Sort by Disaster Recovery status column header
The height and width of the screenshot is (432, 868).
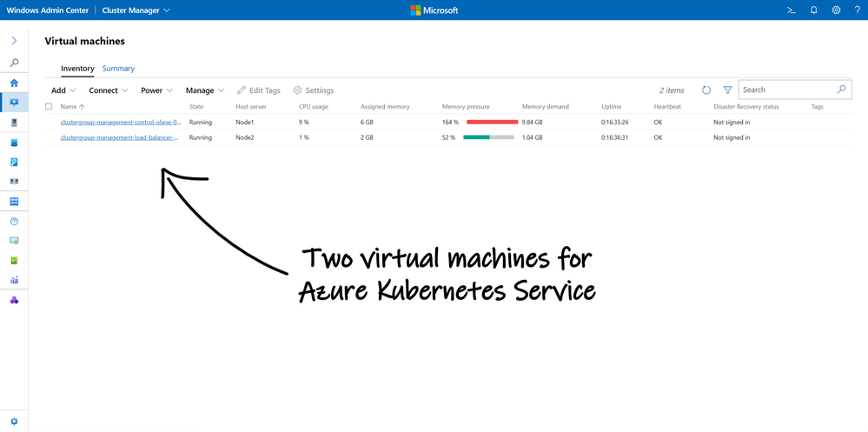(745, 106)
